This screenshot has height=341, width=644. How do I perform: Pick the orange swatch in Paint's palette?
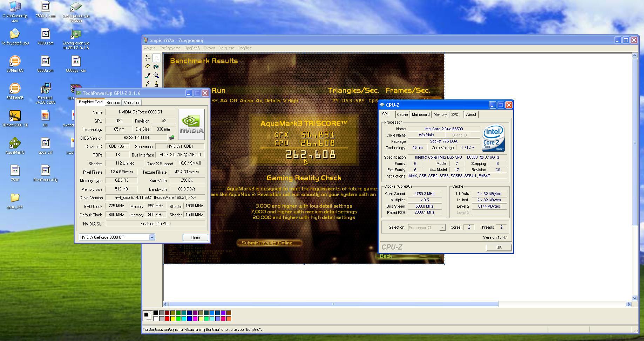click(x=229, y=318)
